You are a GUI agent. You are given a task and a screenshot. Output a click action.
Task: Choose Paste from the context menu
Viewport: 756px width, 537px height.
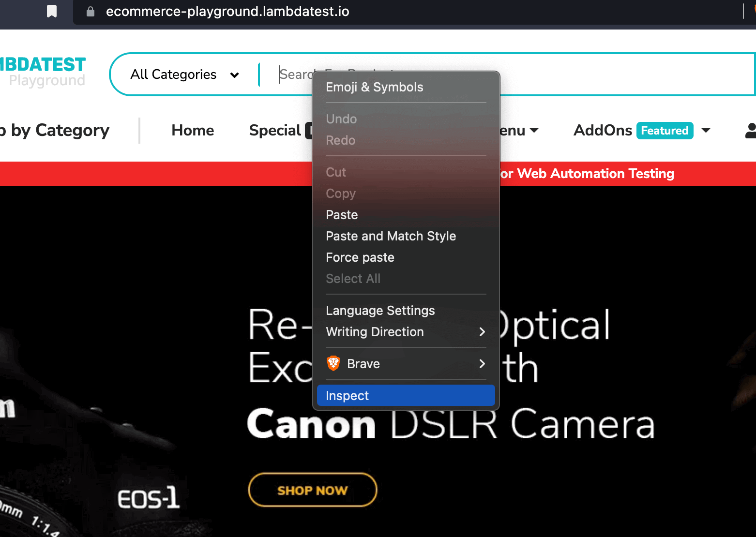(342, 214)
